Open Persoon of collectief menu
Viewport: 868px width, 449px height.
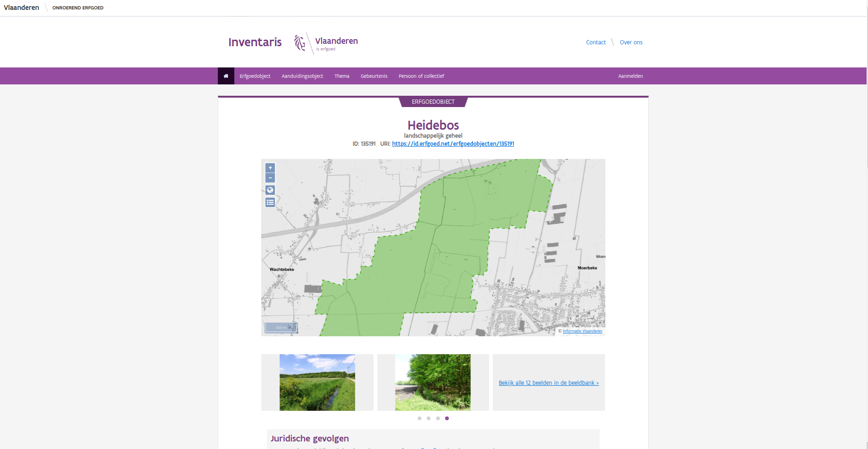click(422, 76)
